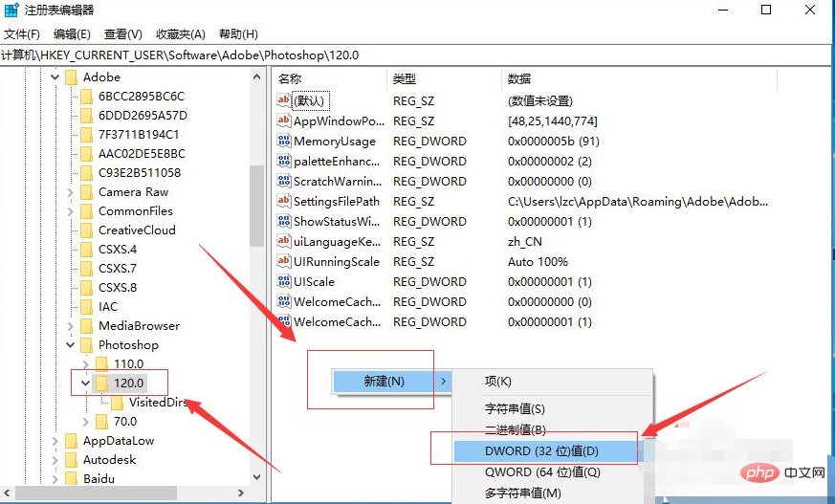Click the Photoshop folder icon

(86, 345)
